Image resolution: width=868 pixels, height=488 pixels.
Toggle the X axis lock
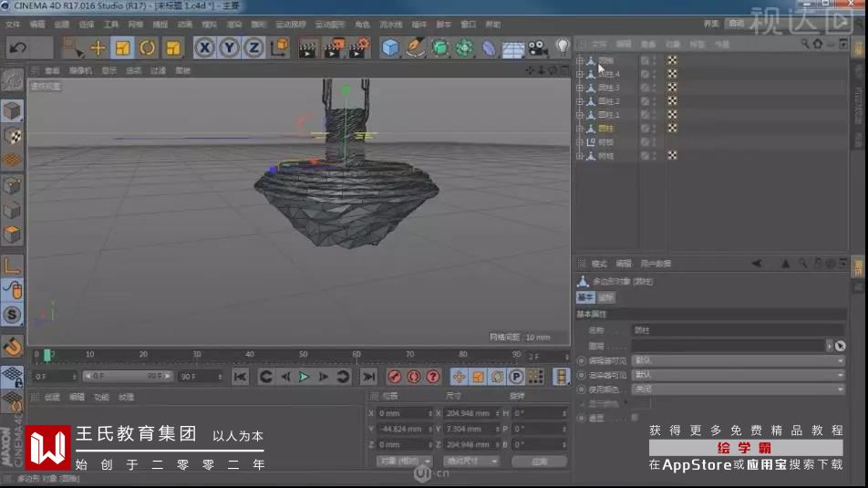(205, 47)
